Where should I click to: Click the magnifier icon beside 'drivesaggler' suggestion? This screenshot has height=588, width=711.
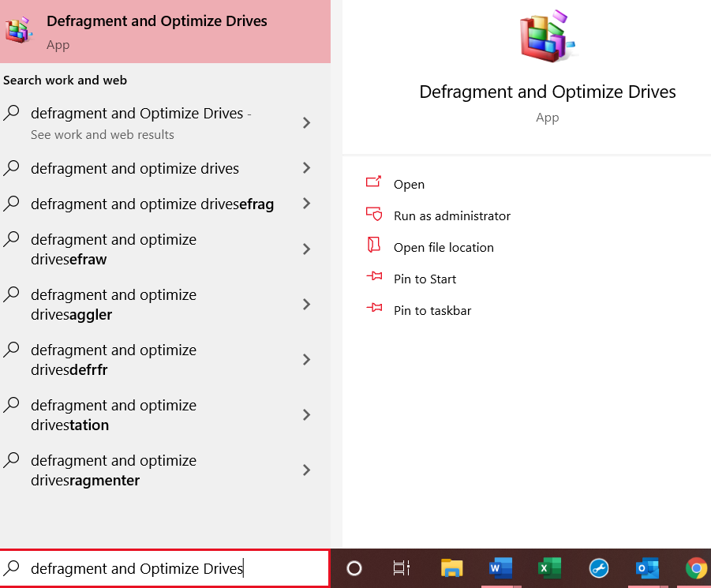(11, 294)
